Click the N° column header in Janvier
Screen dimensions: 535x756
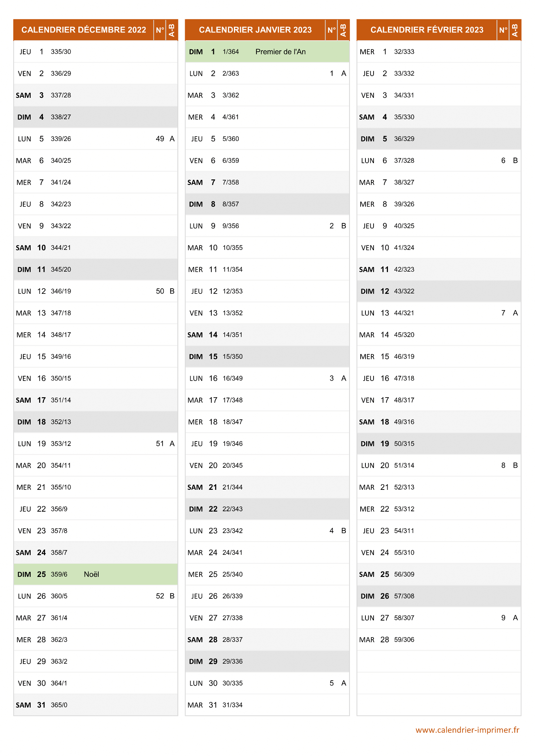(x=331, y=30)
